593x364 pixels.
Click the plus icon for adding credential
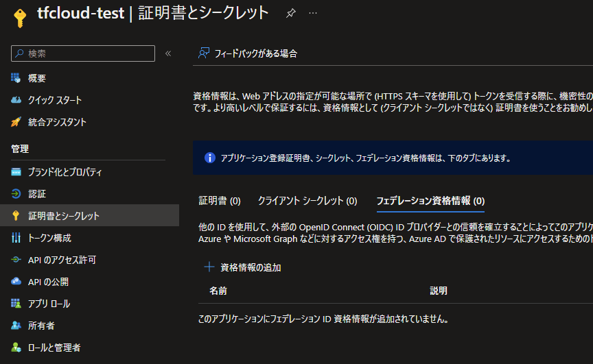209,267
